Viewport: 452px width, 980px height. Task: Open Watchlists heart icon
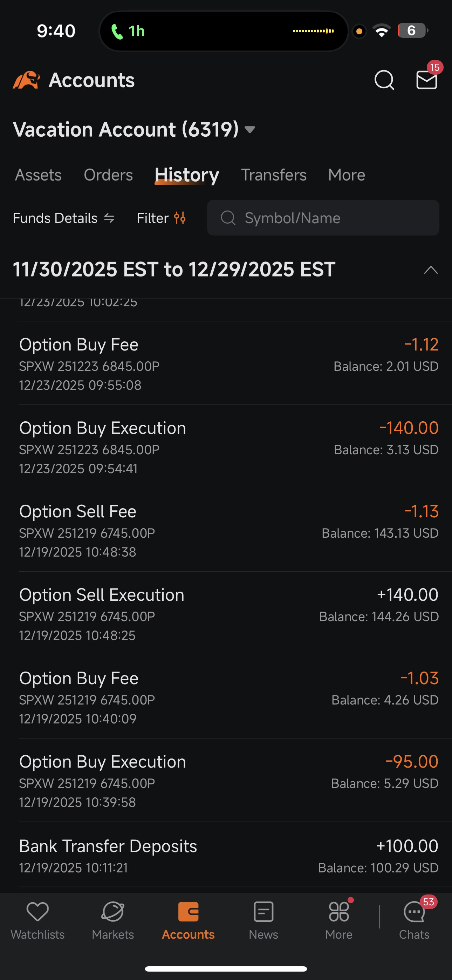click(x=38, y=912)
